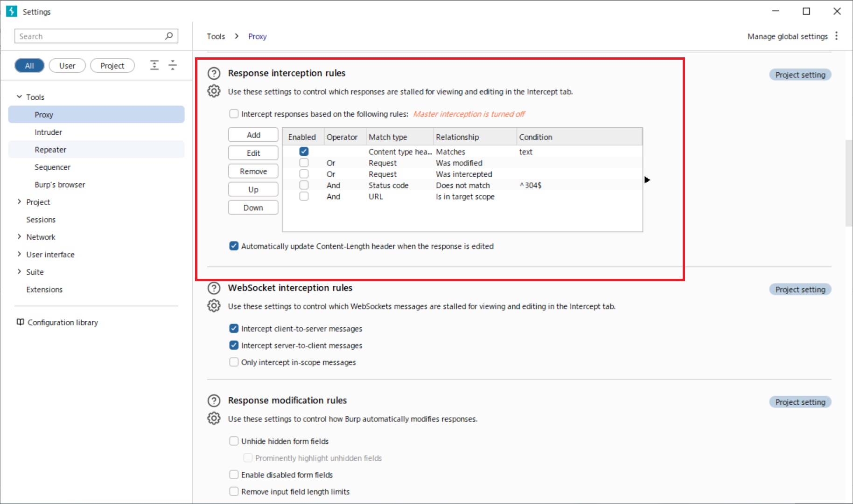Click the Burp Suite lightning logo icon
Screen dimensions: 853x504
[12, 11]
